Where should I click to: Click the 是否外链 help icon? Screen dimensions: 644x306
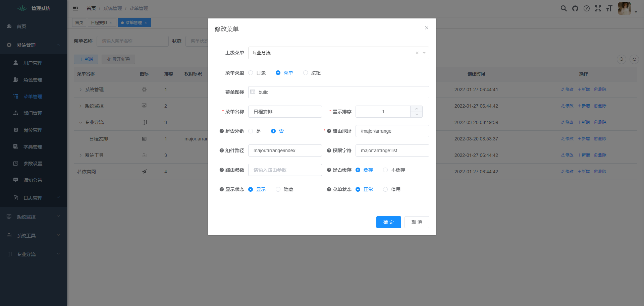222,131
